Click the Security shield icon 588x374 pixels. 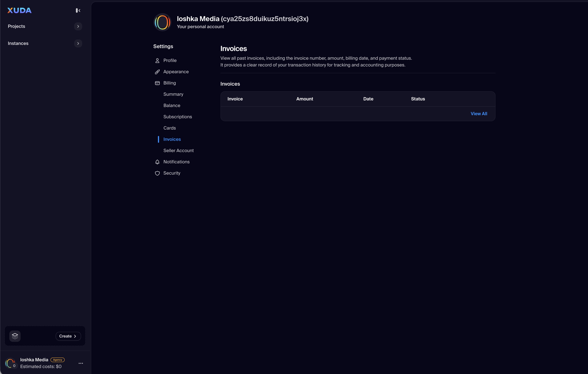point(157,173)
